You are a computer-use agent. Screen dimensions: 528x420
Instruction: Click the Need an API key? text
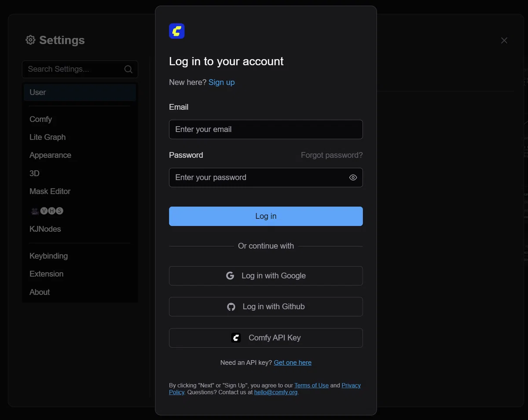(246, 363)
